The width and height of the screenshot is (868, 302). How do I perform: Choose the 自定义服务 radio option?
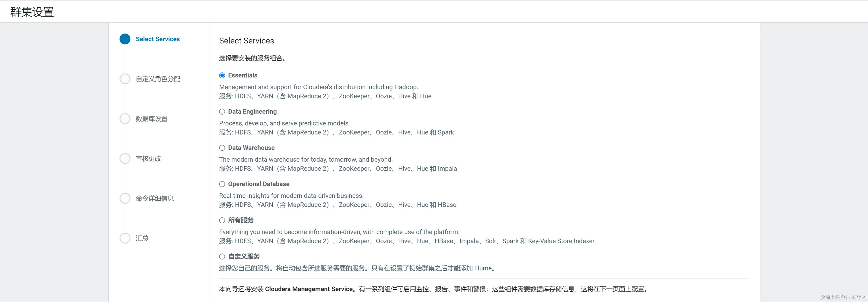click(222, 256)
